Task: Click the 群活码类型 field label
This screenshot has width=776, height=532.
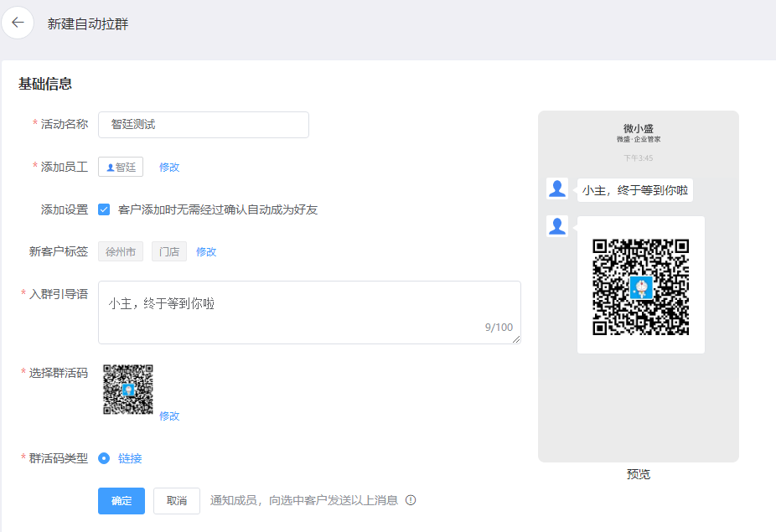Action: click(x=59, y=458)
